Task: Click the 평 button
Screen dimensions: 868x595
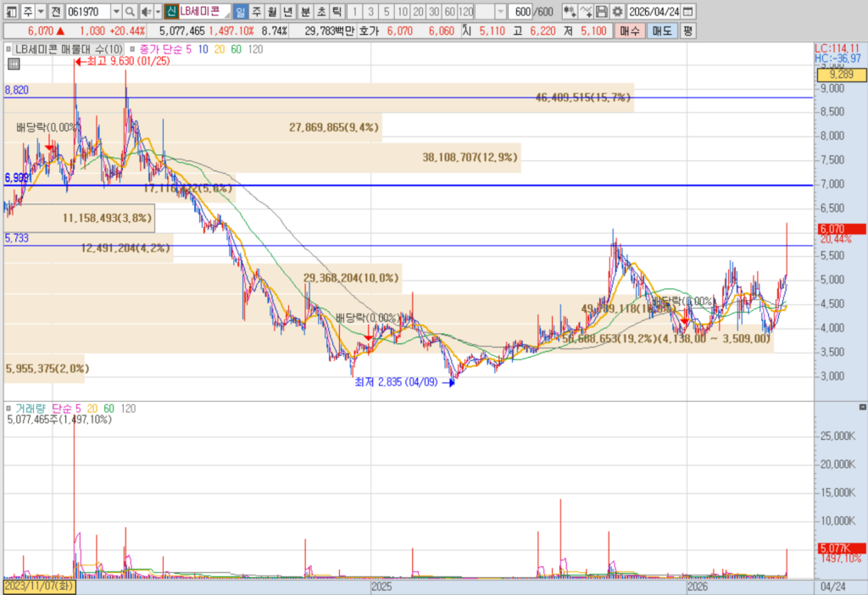Action: (687, 31)
